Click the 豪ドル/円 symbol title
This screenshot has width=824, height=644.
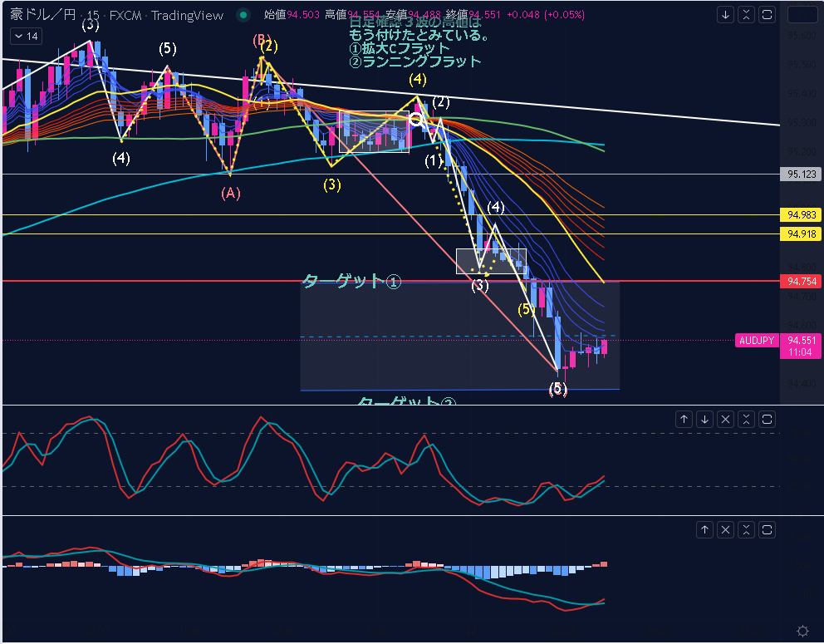point(42,15)
